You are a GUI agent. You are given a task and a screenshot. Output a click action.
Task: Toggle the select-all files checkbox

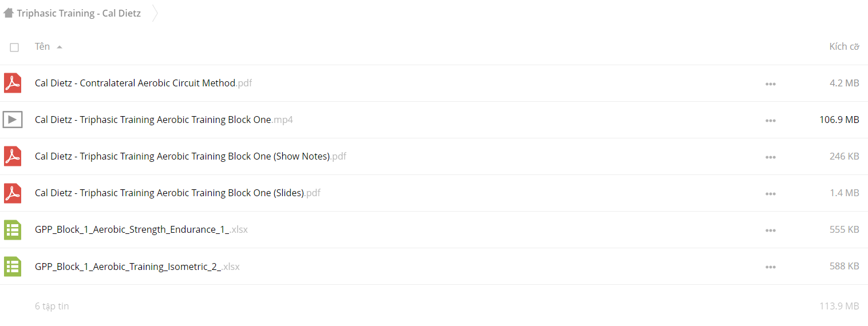[14, 47]
